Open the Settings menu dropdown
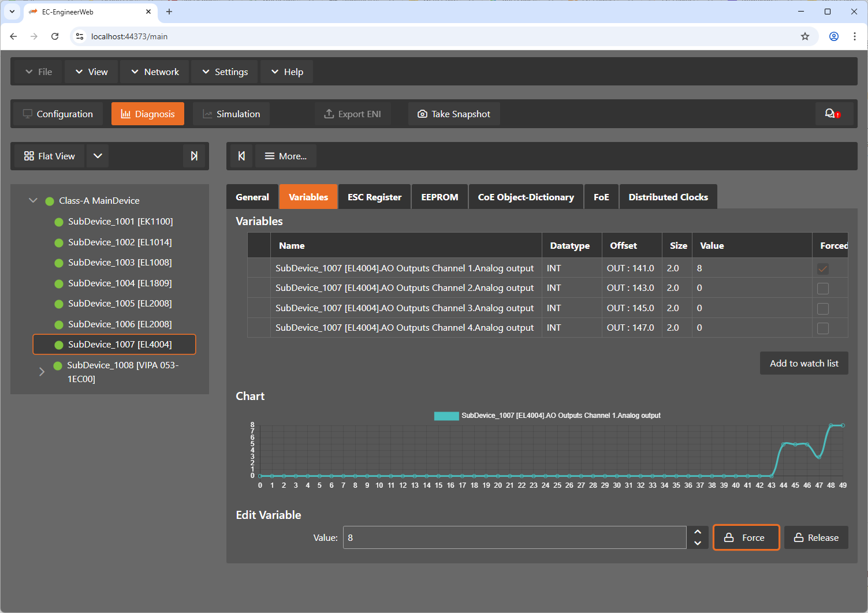868x613 pixels. (225, 72)
